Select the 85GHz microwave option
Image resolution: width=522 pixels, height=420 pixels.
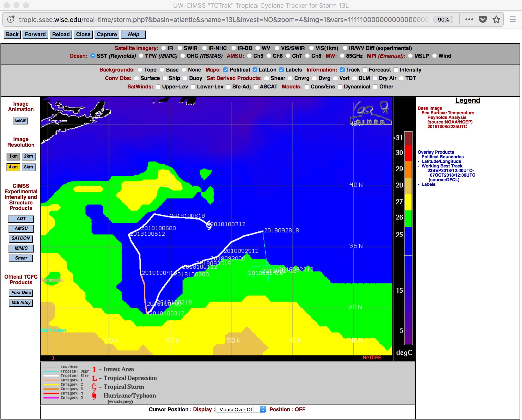coord(342,56)
